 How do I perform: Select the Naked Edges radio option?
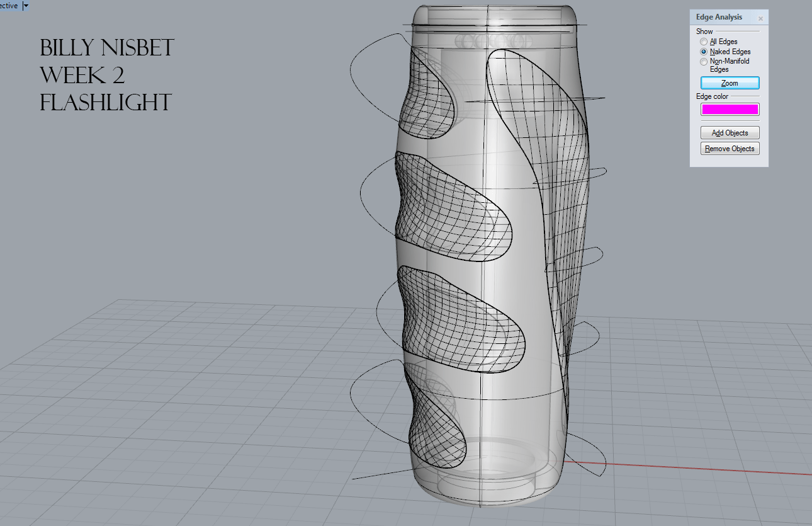click(x=704, y=52)
